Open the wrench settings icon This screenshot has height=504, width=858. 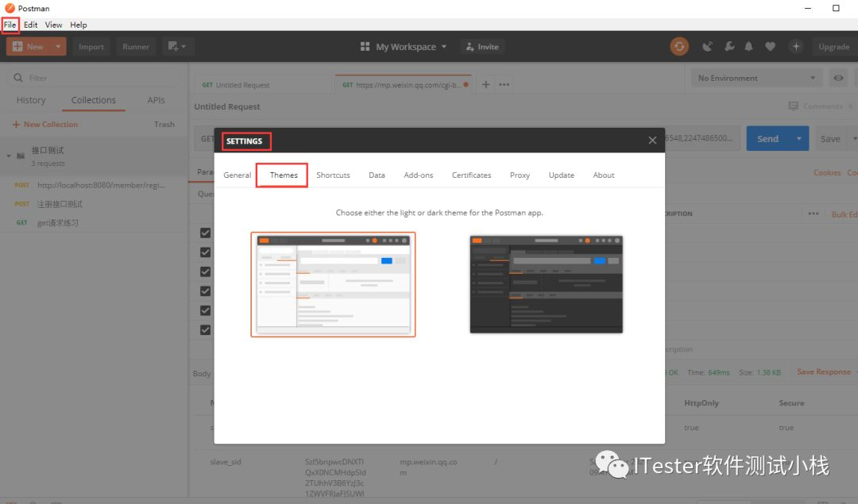coord(729,47)
